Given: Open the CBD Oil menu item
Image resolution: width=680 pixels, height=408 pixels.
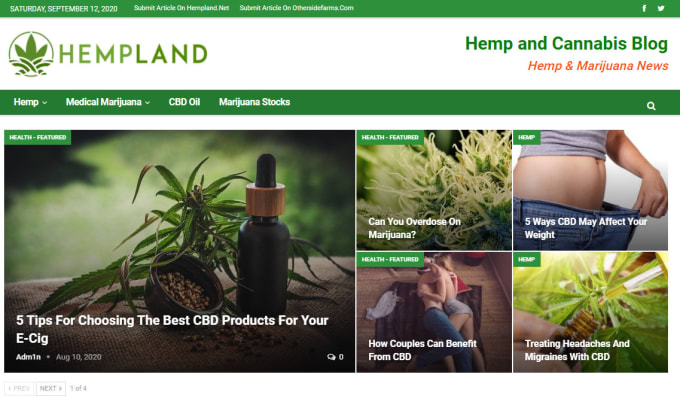Looking at the screenshot, I should pyautogui.click(x=184, y=102).
